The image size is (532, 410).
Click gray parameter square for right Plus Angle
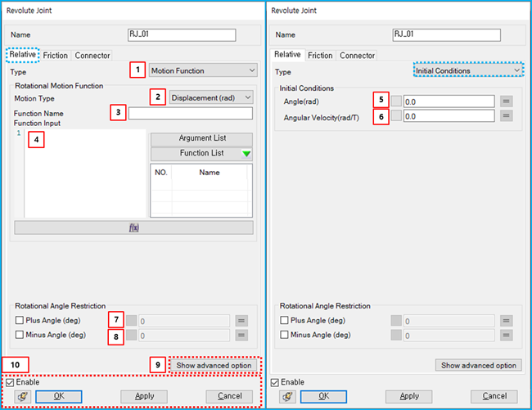tap(396, 321)
